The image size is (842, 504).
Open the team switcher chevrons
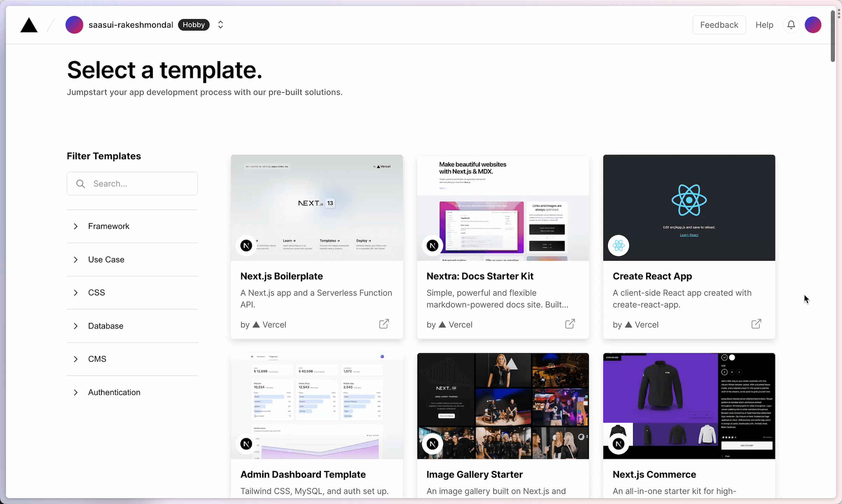220,25
